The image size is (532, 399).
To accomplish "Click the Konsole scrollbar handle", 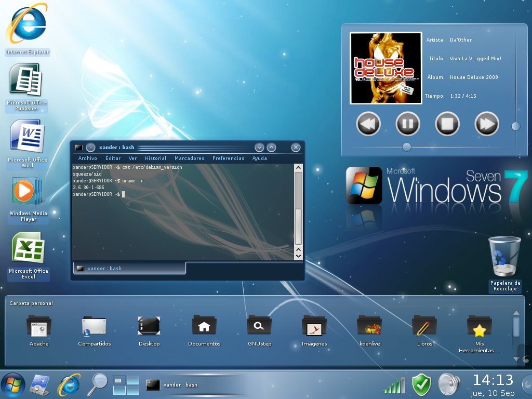I will [298, 227].
